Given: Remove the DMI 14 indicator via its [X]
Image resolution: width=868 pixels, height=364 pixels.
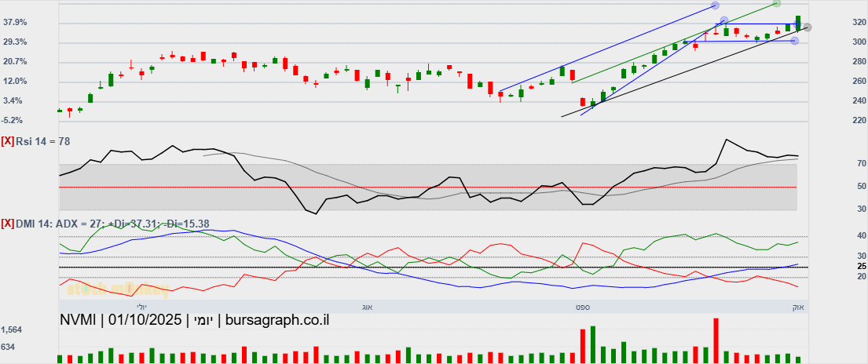Looking at the screenshot, I should coord(8,224).
